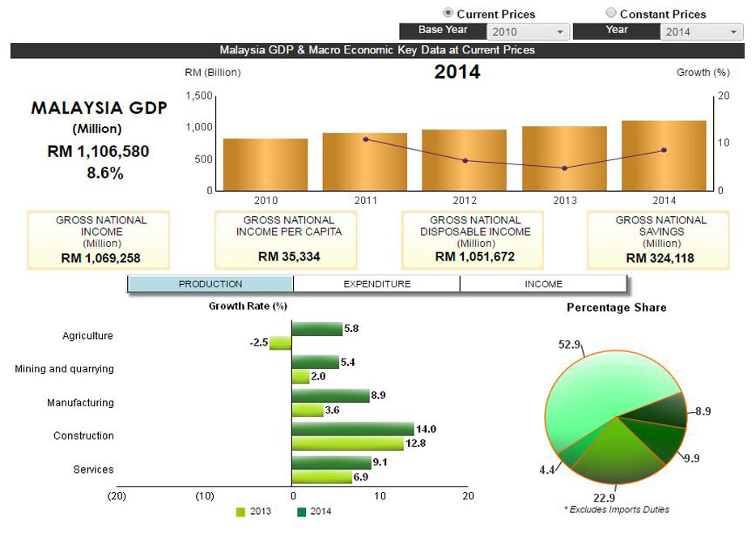Click the Mining and quarrying 2014 bar 5.4
Viewport: 756px width, 535px height.
316,362
